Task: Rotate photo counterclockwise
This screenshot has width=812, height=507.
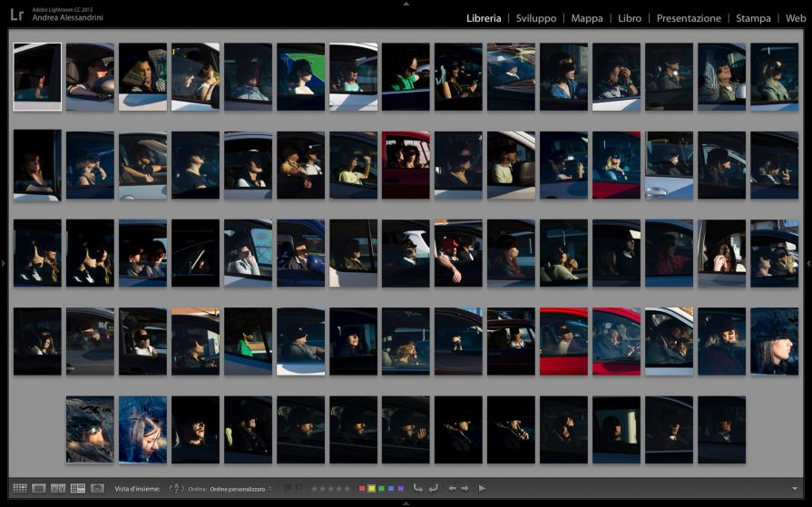Action: pyautogui.click(x=417, y=488)
